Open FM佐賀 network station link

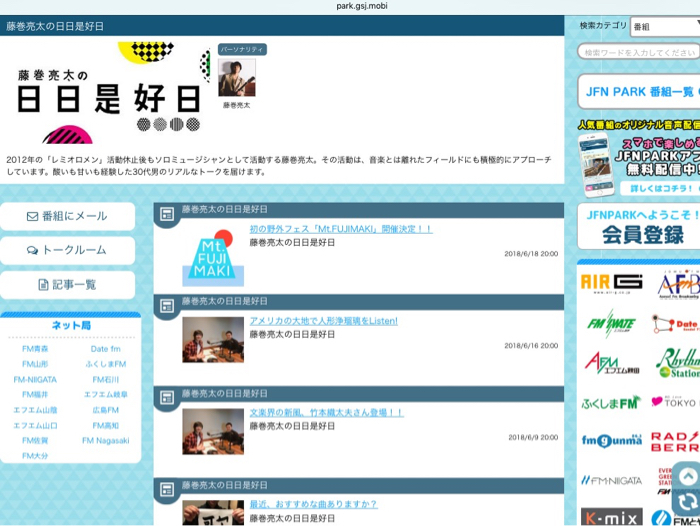click(35, 441)
